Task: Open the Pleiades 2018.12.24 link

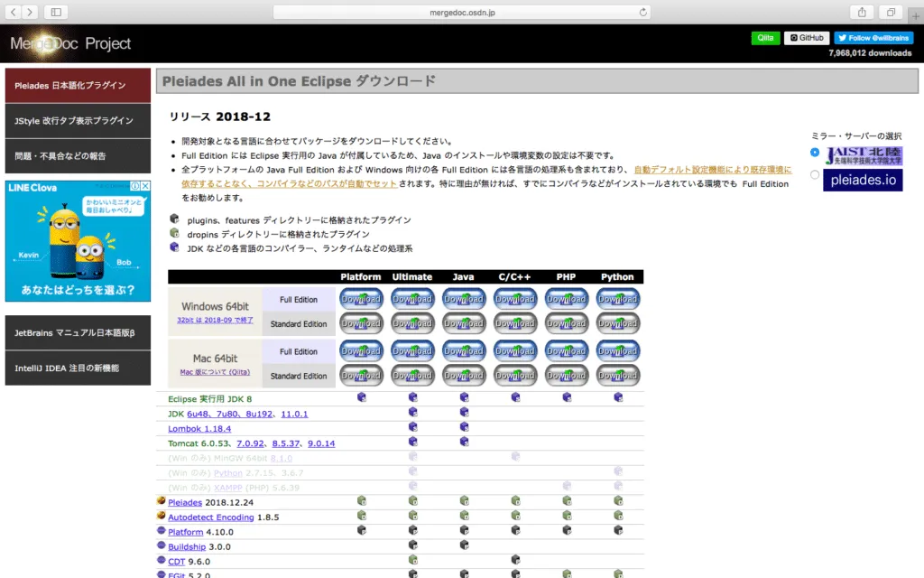Action: (x=185, y=502)
